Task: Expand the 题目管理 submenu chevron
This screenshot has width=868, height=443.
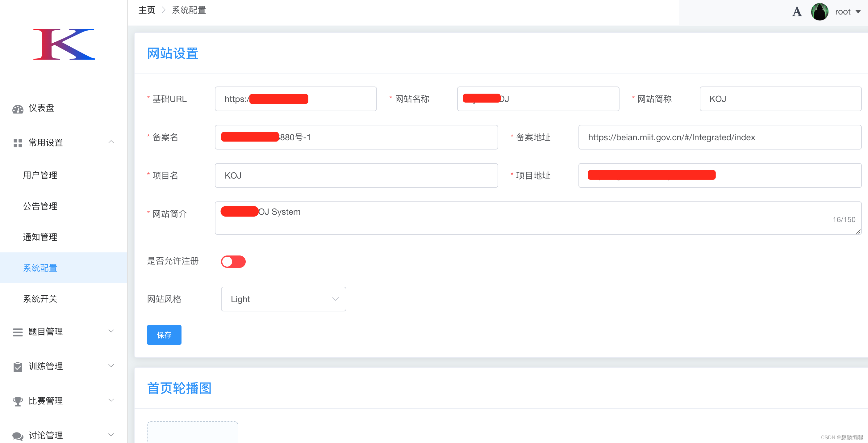Action: [x=111, y=331]
